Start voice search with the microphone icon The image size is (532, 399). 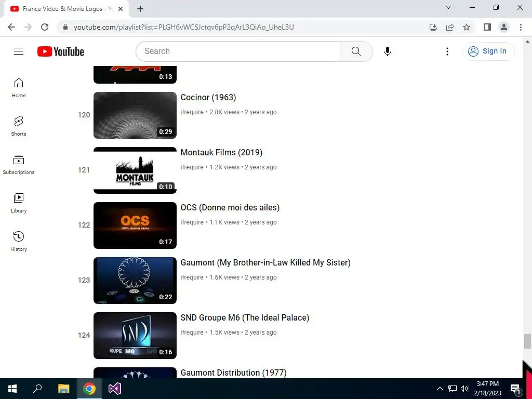pyautogui.click(x=388, y=51)
